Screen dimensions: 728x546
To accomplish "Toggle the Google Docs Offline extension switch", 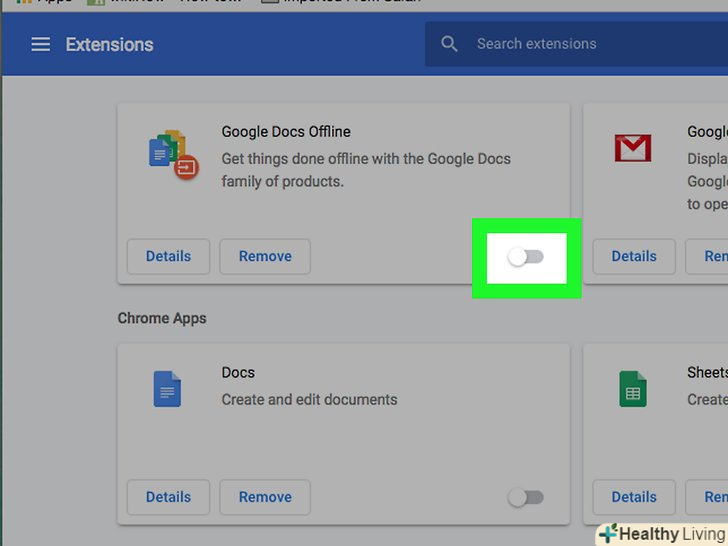I will (526, 257).
